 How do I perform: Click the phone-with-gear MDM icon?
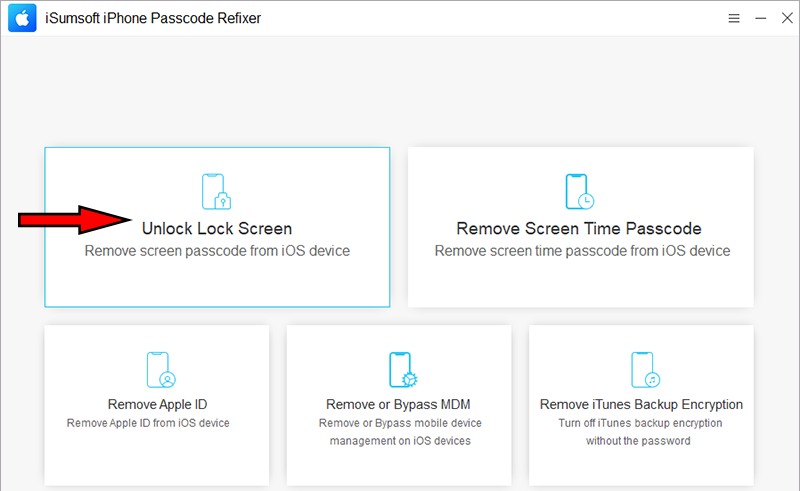point(400,369)
